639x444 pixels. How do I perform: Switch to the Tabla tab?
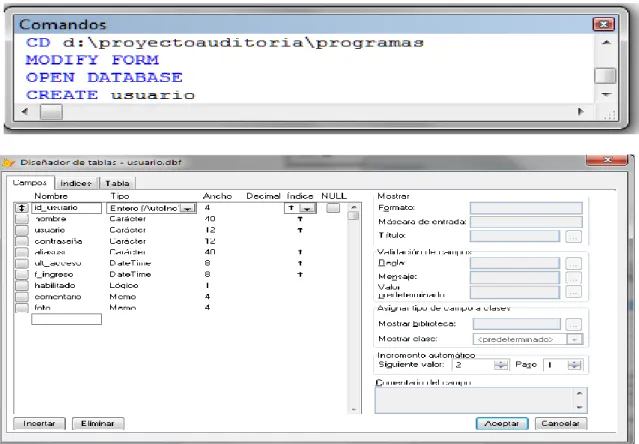117,183
